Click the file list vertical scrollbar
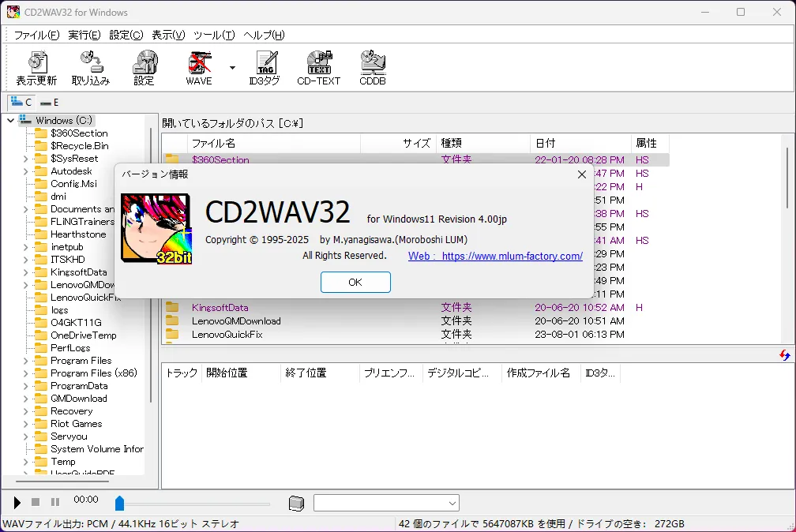The image size is (796, 532). pyautogui.click(x=787, y=178)
